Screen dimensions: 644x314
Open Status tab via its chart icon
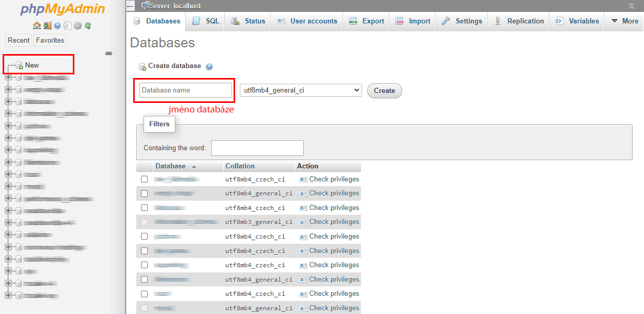pos(235,21)
